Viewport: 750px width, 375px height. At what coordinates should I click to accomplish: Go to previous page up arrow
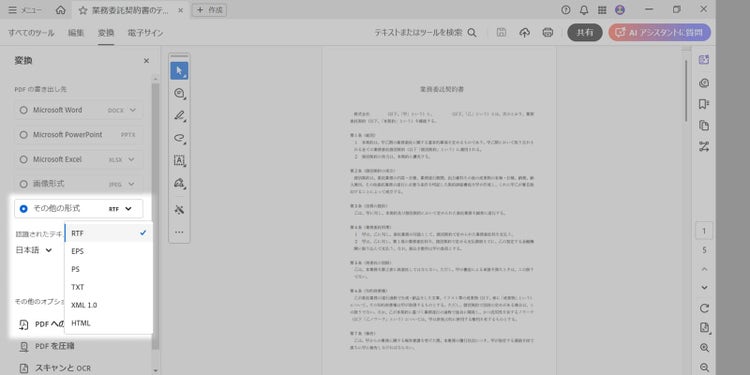click(x=704, y=269)
